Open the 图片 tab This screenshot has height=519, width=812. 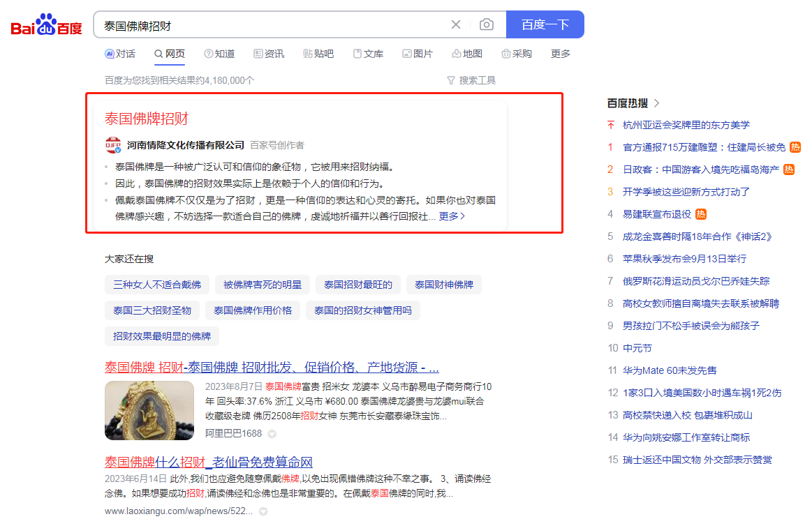click(418, 54)
